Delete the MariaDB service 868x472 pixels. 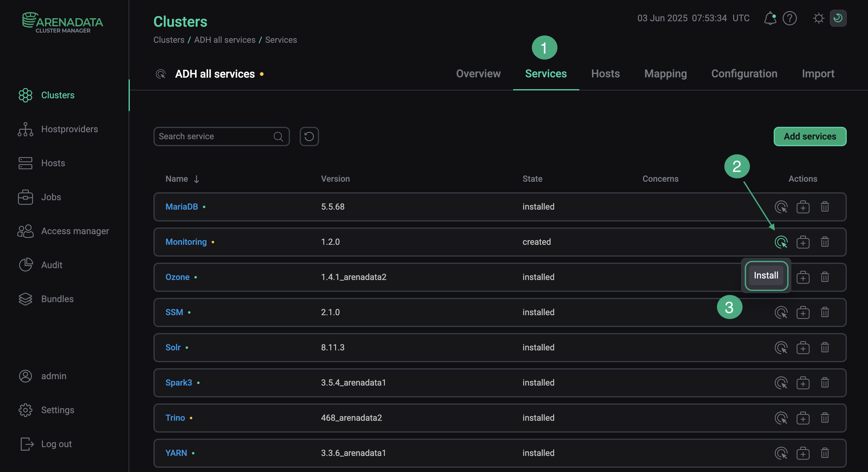825,207
